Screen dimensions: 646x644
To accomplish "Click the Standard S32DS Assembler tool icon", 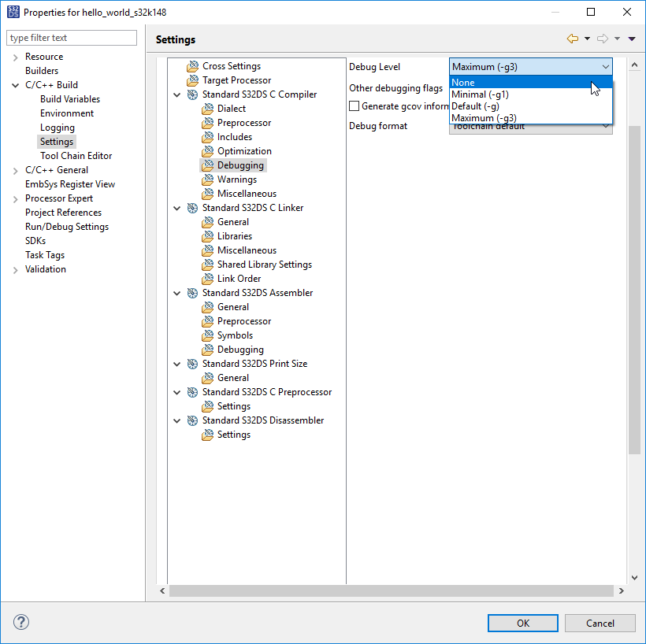I will (192, 293).
